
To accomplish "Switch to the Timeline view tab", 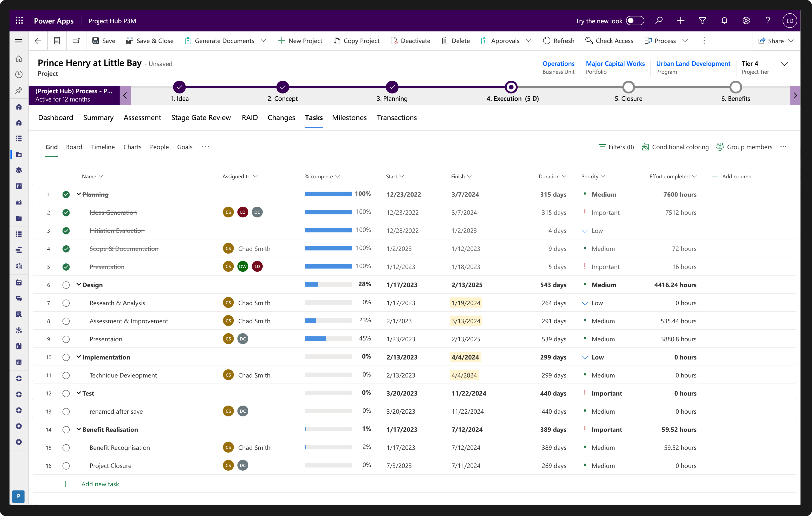I will pos(103,147).
